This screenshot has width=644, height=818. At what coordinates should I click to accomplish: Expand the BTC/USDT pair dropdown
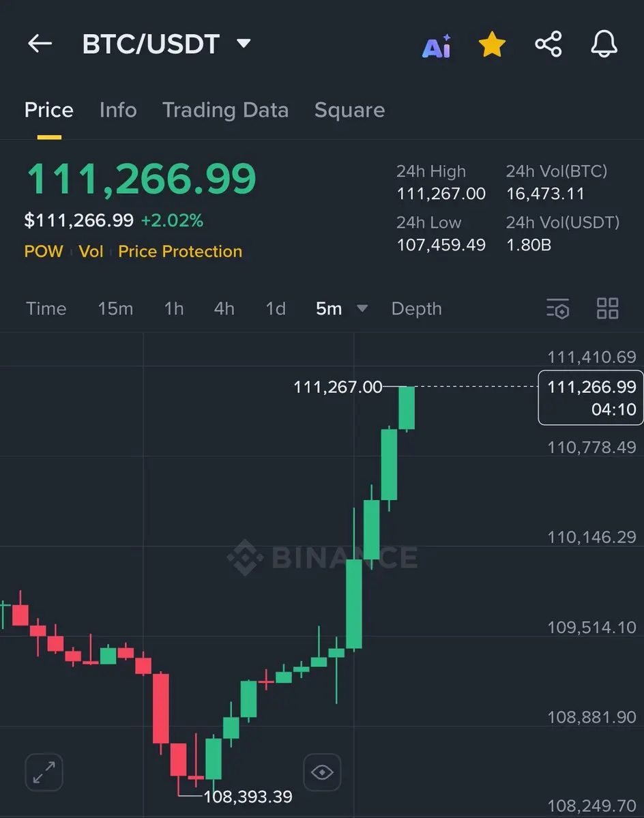(x=244, y=43)
